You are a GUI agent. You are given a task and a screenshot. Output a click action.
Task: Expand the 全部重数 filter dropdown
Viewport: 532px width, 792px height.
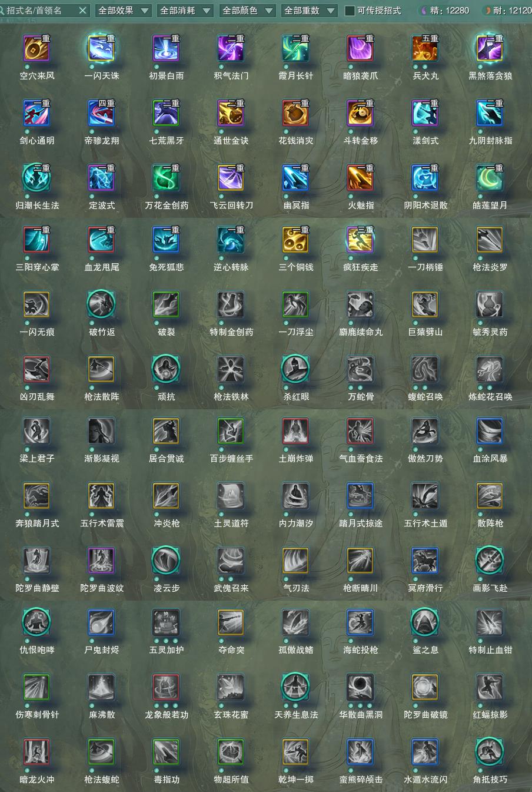click(x=308, y=10)
